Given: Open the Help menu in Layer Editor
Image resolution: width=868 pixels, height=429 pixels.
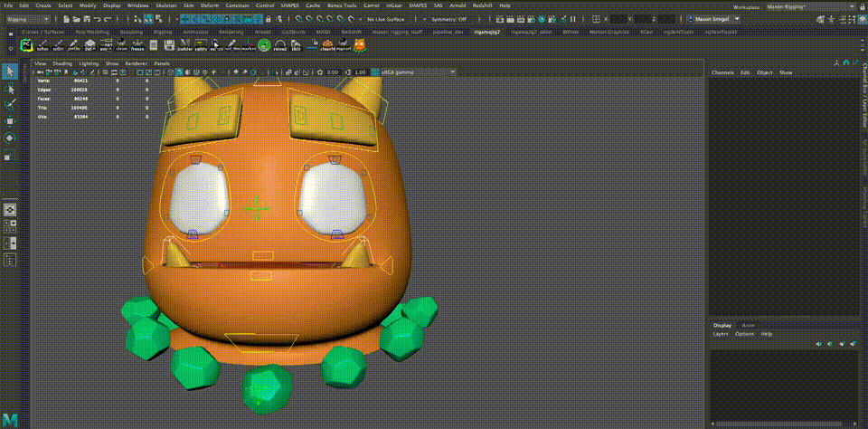Looking at the screenshot, I should (x=766, y=334).
